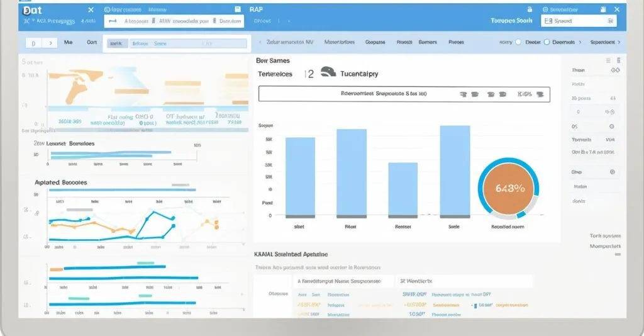Screen dimensions: 644x336
Task: Expand the Sopecdent chevron
Action: pyautogui.click(x=619, y=42)
